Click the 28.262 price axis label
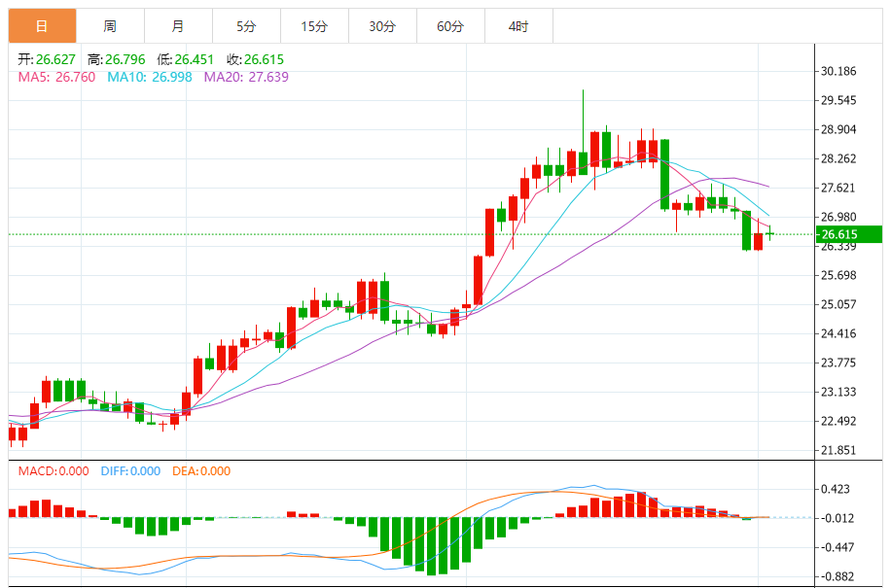891x588 pixels. click(x=838, y=159)
